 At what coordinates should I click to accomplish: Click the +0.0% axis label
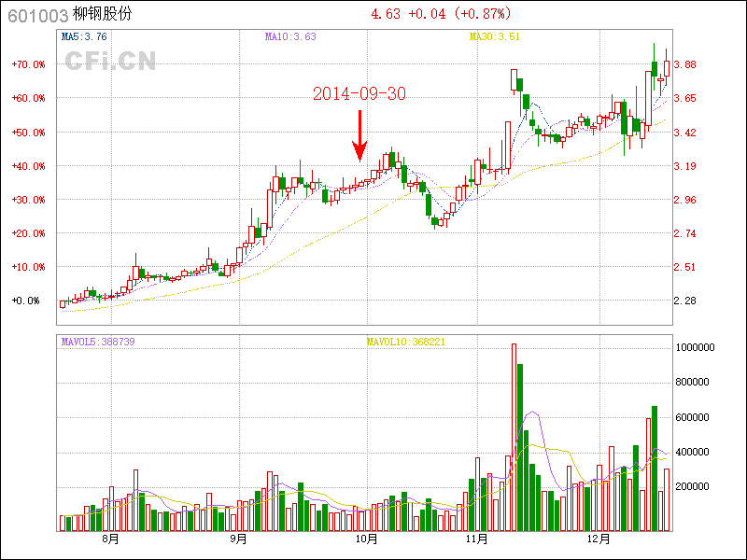(26, 301)
